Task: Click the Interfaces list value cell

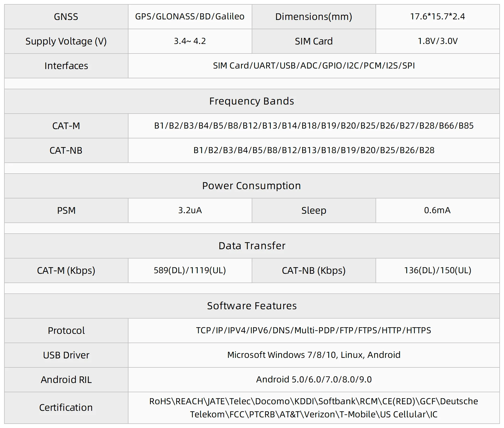Action: pyautogui.click(x=314, y=66)
